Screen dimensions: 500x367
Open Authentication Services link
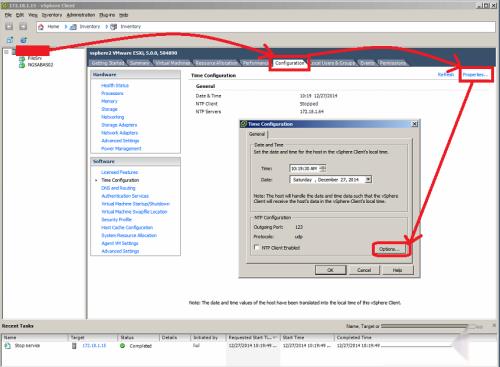point(125,196)
